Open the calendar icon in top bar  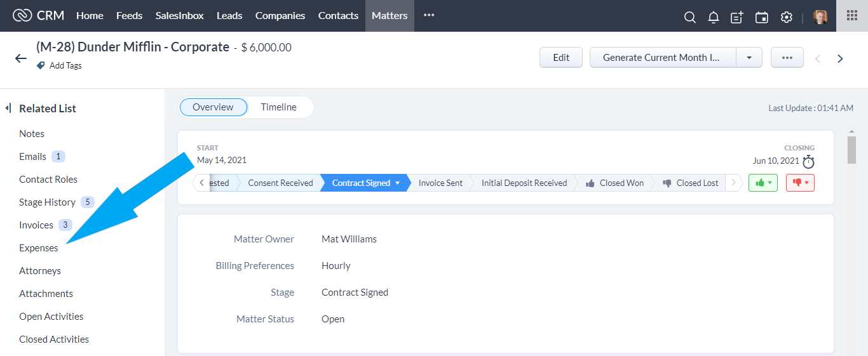pyautogui.click(x=761, y=17)
